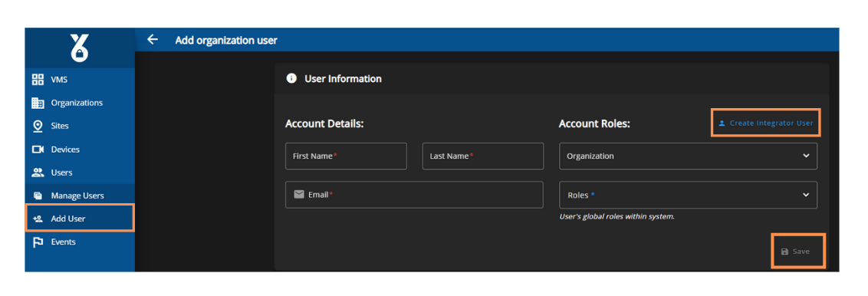Click Create Integrator User button
The height and width of the screenshot is (296, 868).
point(765,123)
